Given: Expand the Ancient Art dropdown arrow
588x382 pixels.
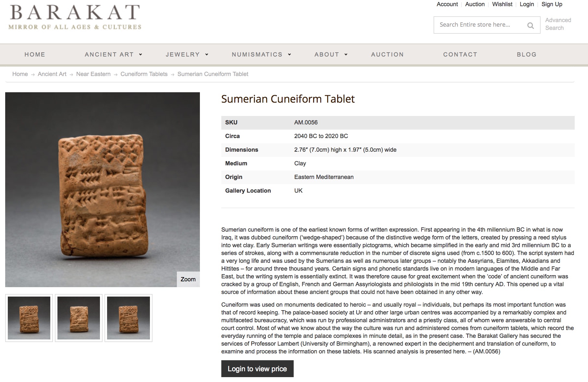Looking at the screenshot, I should 141,55.
